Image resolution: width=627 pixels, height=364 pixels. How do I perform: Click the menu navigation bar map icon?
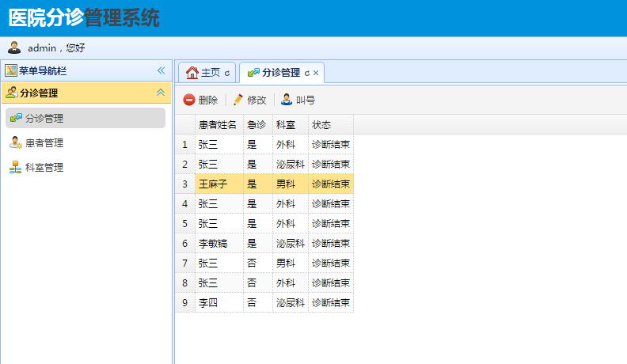pos(11,70)
